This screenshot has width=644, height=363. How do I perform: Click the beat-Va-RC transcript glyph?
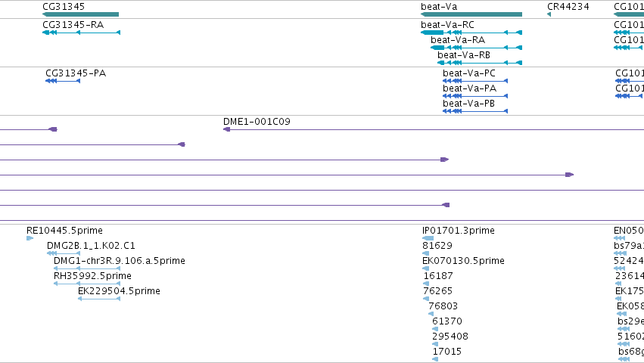[x=471, y=33]
